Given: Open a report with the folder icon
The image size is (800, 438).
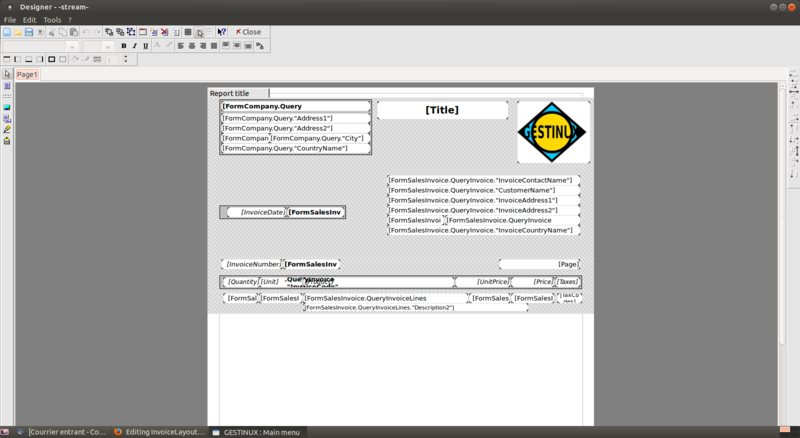Looking at the screenshot, I should coord(18,32).
